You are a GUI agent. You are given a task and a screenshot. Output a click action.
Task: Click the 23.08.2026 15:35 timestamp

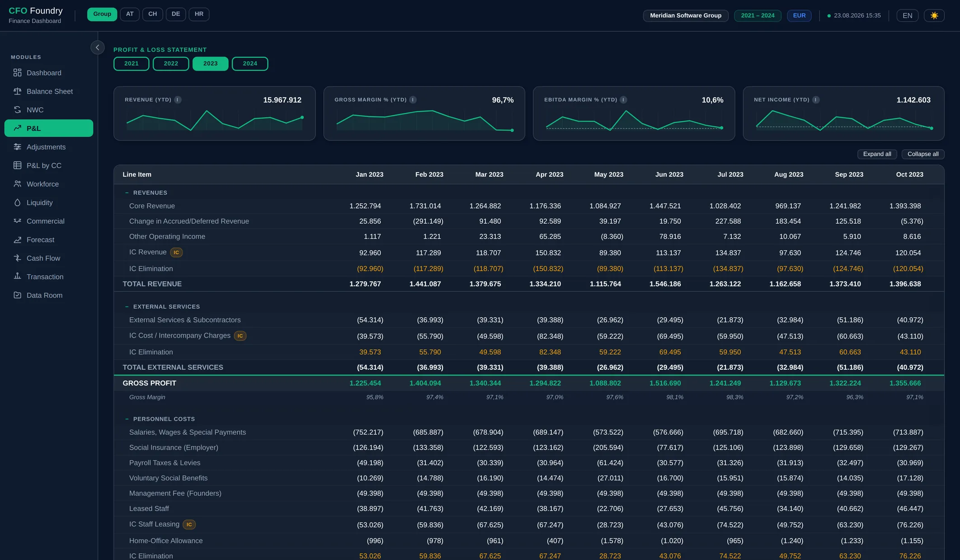(857, 16)
